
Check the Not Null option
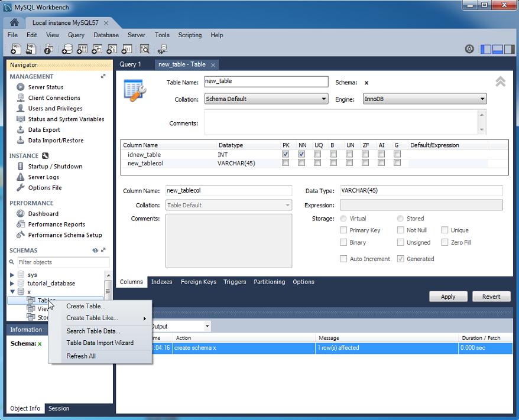point(401,230)
